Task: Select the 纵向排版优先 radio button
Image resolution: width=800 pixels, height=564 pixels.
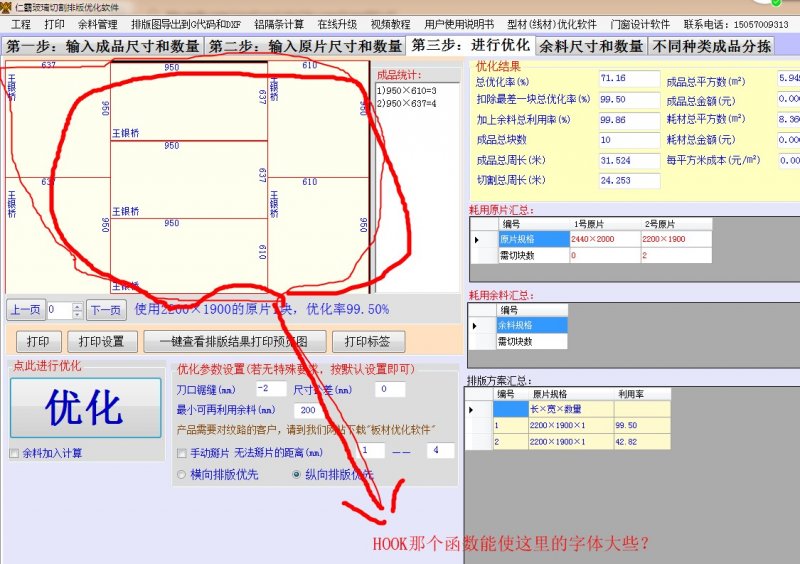Action: click(296, 475)
